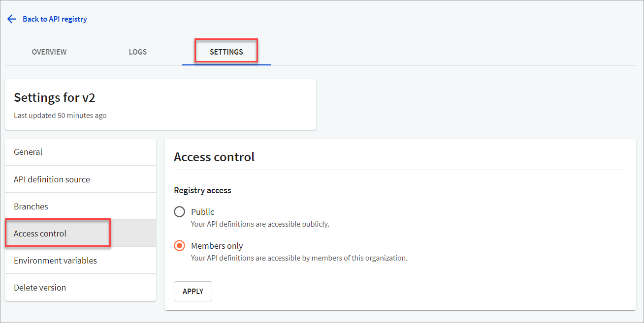Click the 'Registry access' label
Image resolution: width=644 pixels, height=323 pixels.
pyautogui.click(x=202, y=190)
